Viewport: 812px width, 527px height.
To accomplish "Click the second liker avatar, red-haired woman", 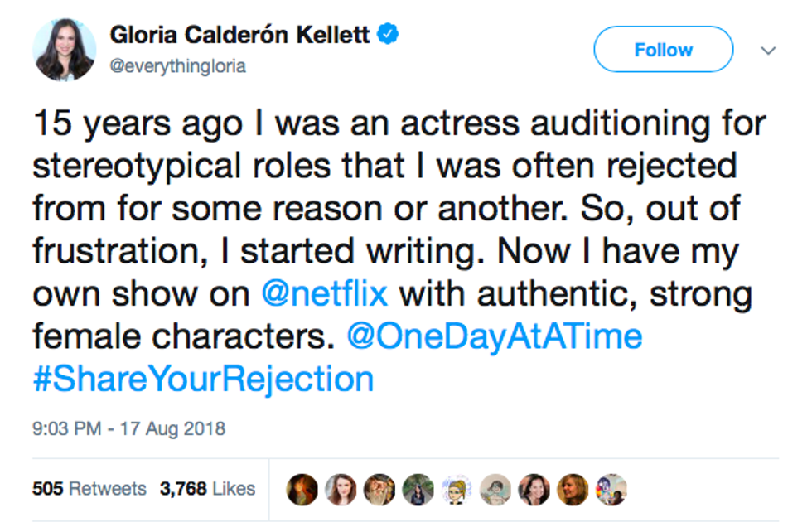I will click(341, 490).
